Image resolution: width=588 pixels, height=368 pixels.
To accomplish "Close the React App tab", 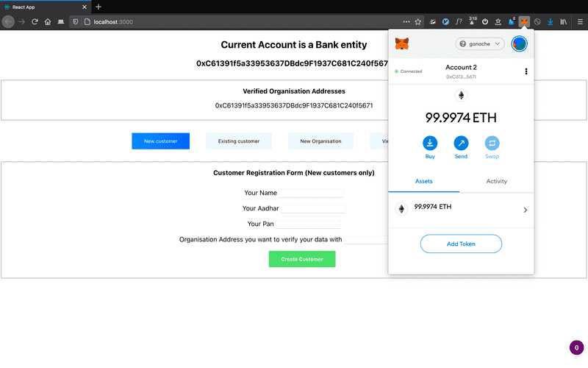I will pyautogui.click(x=85, y=7).
